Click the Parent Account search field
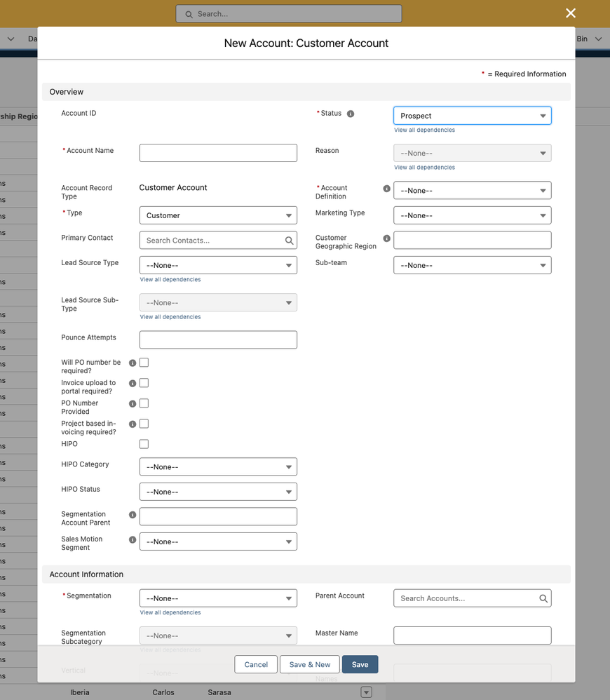610x700 pixels. (472, 598)
